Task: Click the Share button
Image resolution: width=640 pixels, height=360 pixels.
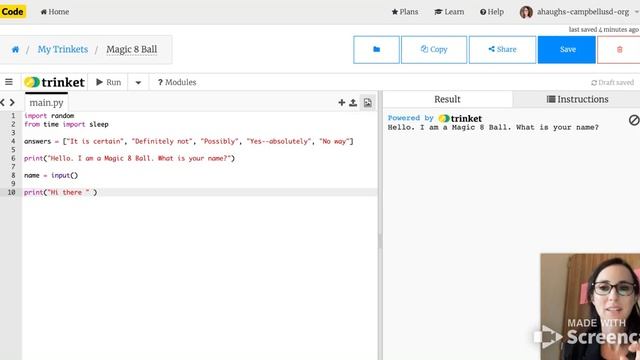Action: [x=502, y=49]
